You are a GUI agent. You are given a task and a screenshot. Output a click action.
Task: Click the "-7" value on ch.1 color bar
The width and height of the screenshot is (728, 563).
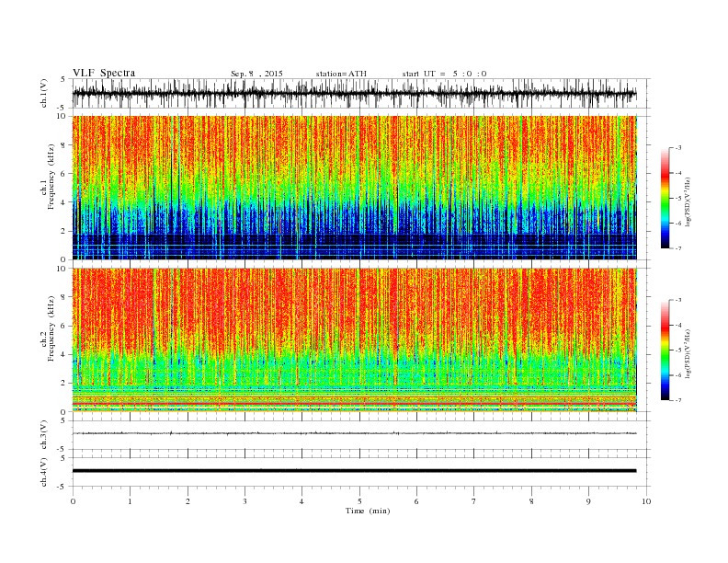tap(678, 248)
